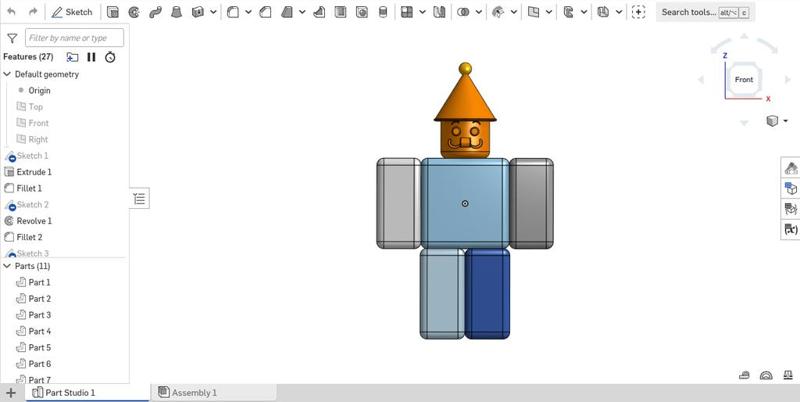Open the Boolean tool dropdown arrow

[x=478, y=12]
